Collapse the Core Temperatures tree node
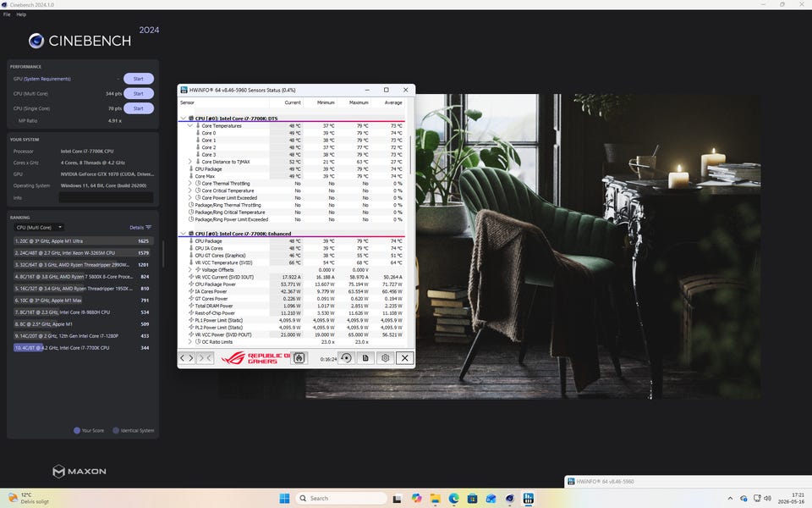The height and width of the screenshot is (508, 812). tap(190, 126)
